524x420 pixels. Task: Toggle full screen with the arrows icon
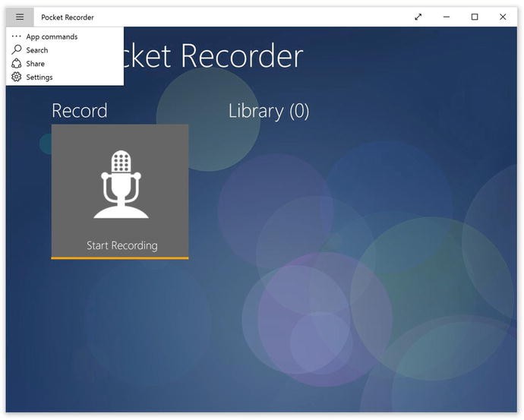click(x=418, y=17)
